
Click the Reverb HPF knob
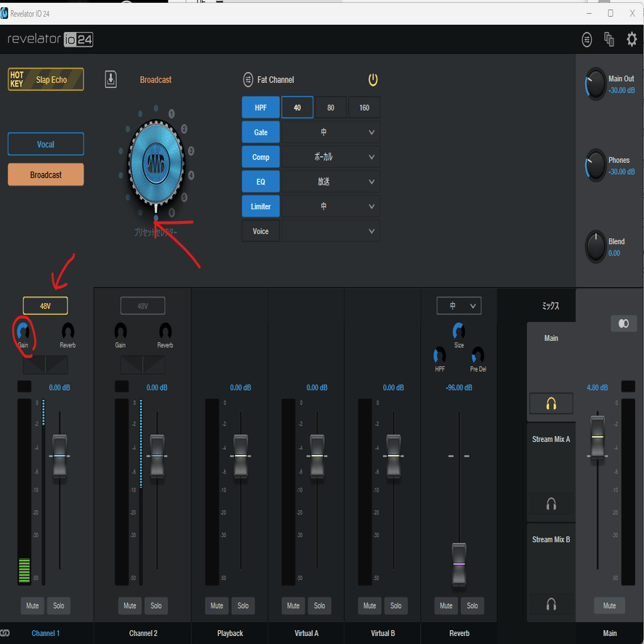440,355
